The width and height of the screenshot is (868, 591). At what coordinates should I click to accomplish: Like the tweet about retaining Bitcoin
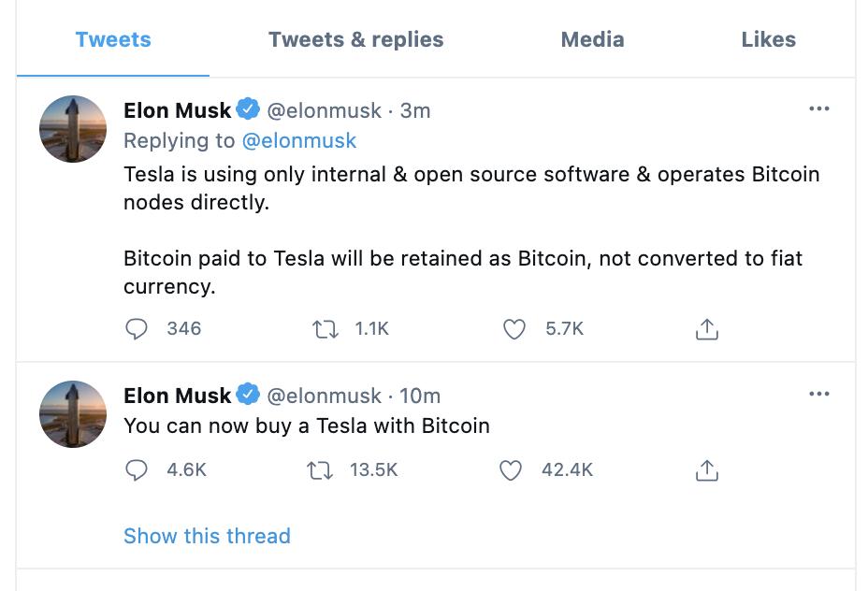[x=514, y=329]
